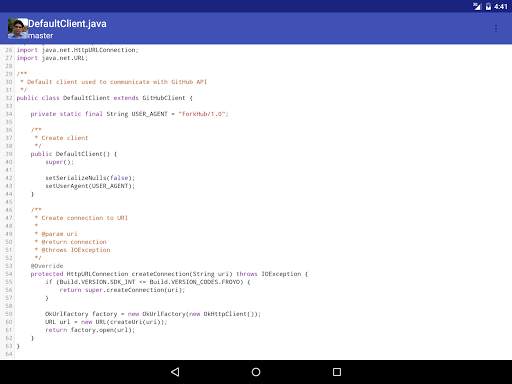Tap the line 'import java.net.HttpURLConnection;'
512x384 pixels.
(77, 50)
